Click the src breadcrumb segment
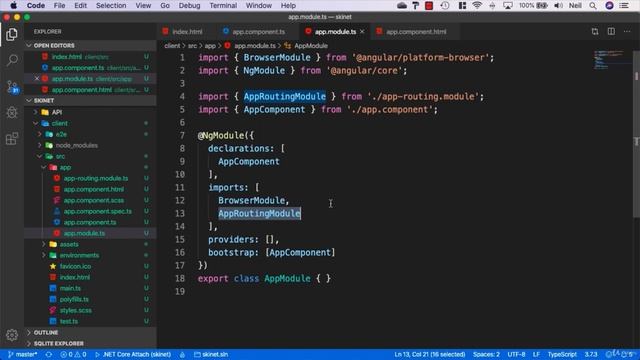The height and width of the screenshot is (360, 640). (192, 46)
